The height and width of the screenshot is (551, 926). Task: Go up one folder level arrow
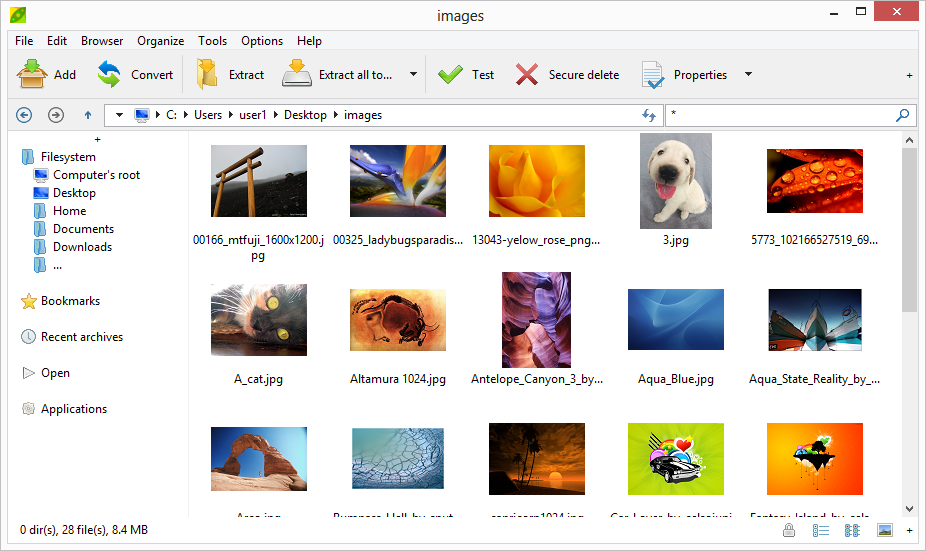[88, 115]
